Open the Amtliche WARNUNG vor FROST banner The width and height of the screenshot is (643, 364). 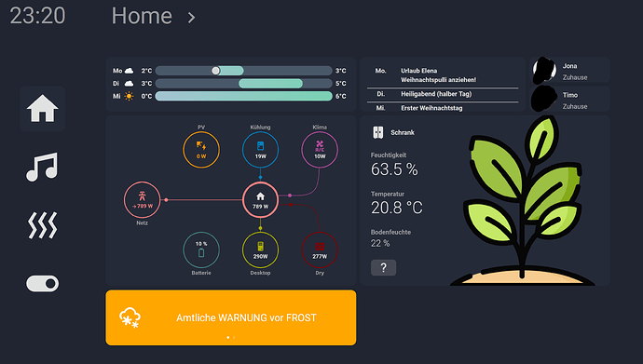pos(231,317)
